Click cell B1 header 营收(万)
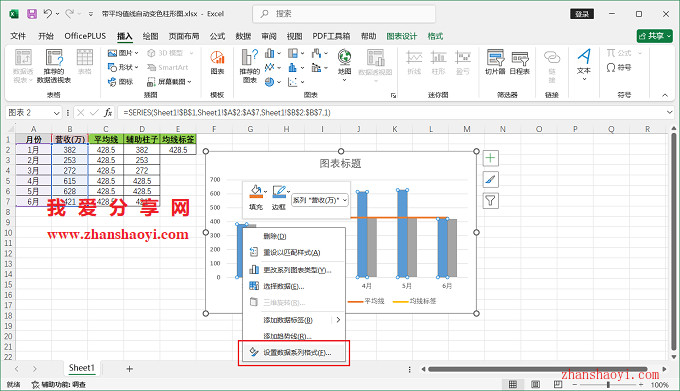680x391 pixels. [x=70, y=139]
